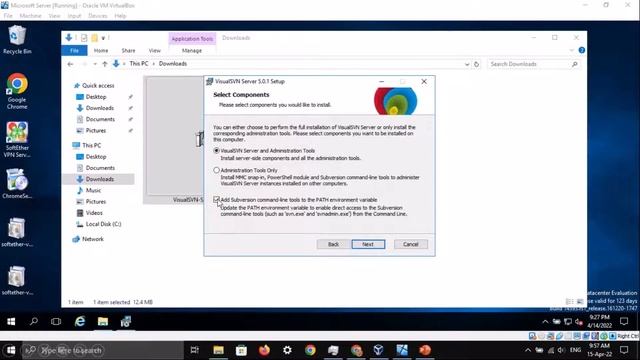Open Chrome on host taskbar
The image size is (640, 360).
tap(310, 350)
